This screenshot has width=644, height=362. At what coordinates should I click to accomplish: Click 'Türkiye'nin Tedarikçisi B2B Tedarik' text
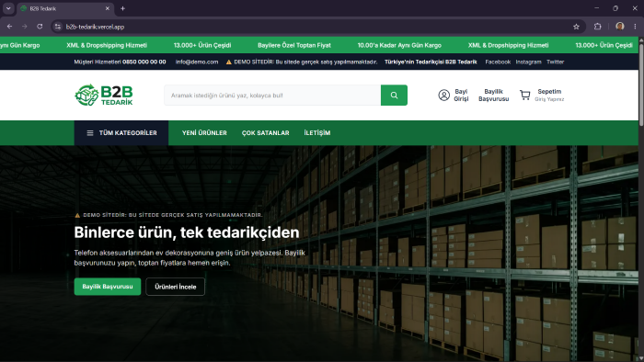[431, 62]
